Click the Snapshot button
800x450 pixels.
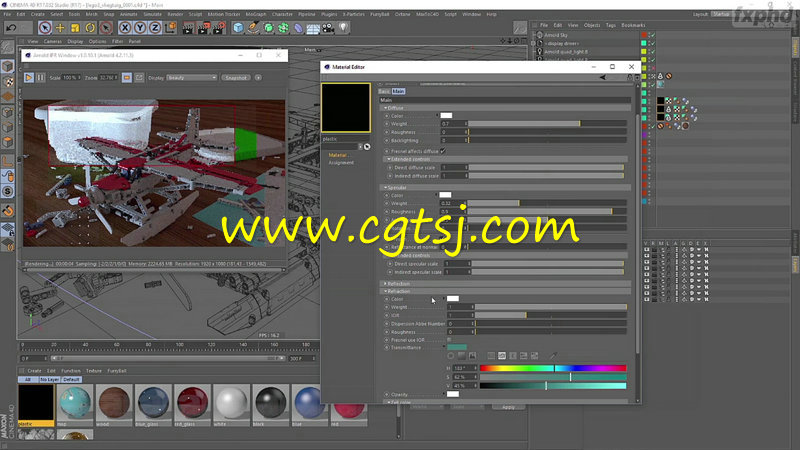pos(236,78)
